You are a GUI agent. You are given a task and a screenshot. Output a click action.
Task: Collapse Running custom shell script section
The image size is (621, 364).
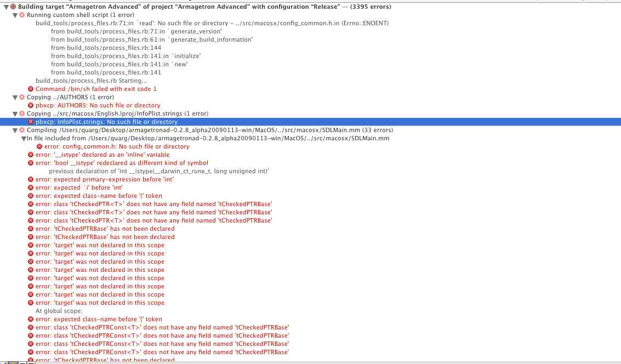pyautogui.click(x=15, y=15)
